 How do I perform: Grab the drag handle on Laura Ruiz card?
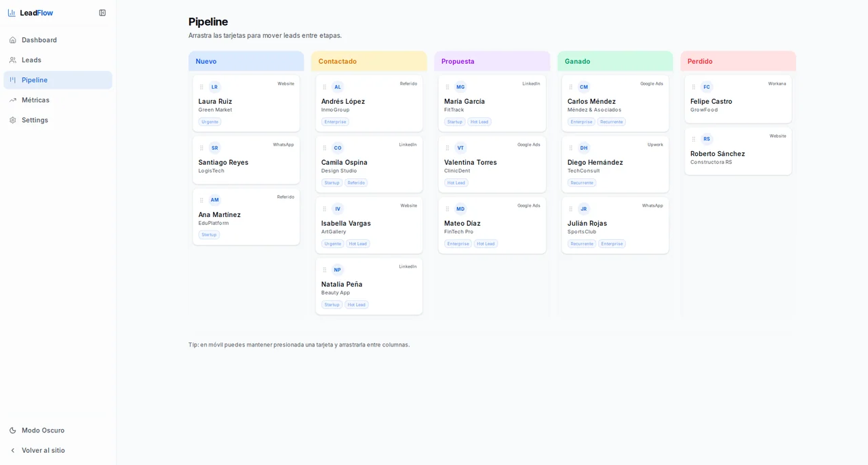(201, 87)
